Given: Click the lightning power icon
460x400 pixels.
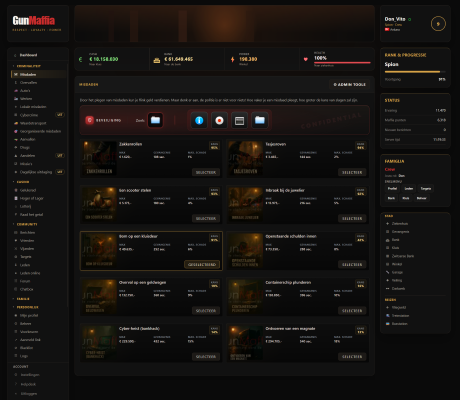Looking at the screenshot, I should [x=232, y=60].
